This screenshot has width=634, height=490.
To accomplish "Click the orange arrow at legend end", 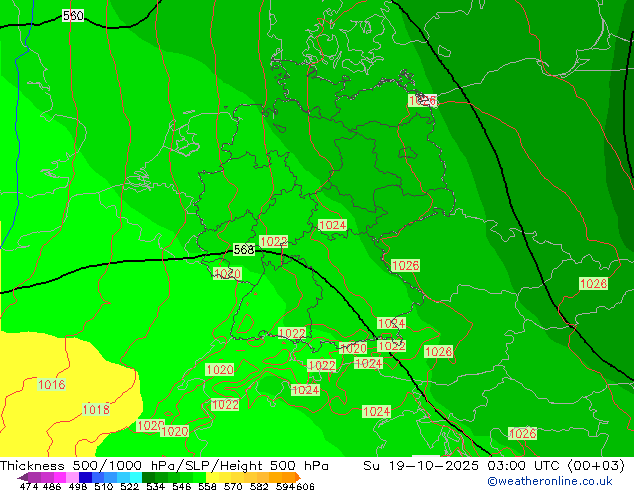I will 298,477.
